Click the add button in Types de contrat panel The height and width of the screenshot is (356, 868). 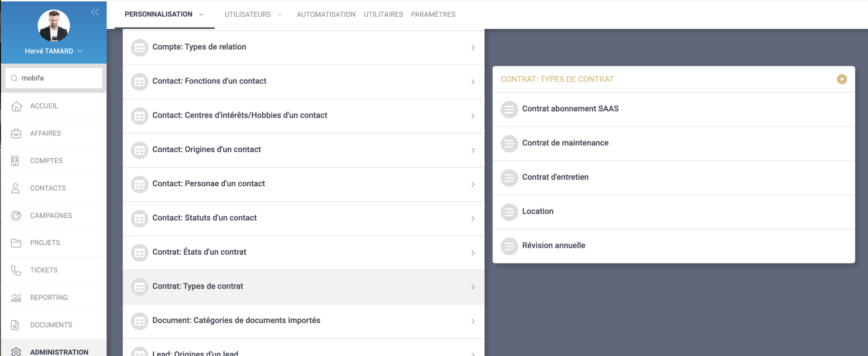[x=841, y=79]
